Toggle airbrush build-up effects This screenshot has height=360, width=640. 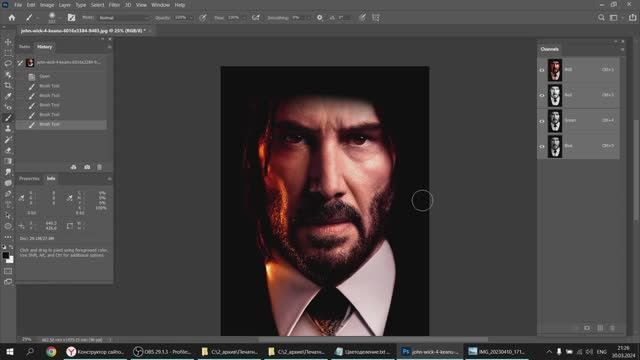coord(256,18)
